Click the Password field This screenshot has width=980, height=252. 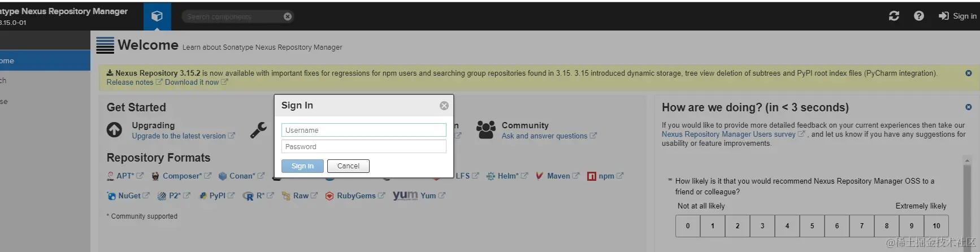364,146
